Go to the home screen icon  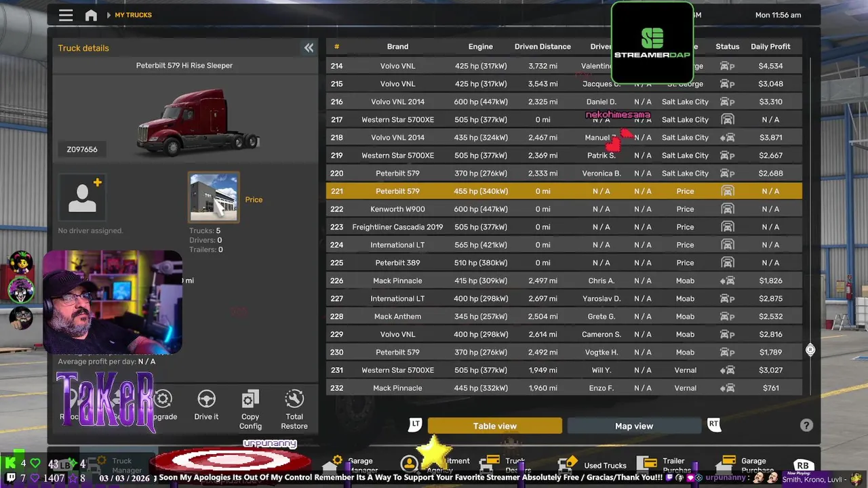[x=91, y=15]
